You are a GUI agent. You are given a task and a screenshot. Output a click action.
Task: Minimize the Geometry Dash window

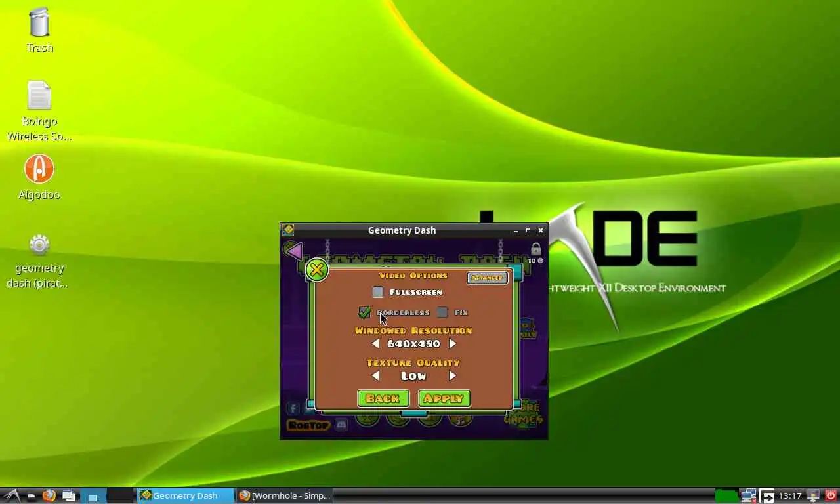516,230
